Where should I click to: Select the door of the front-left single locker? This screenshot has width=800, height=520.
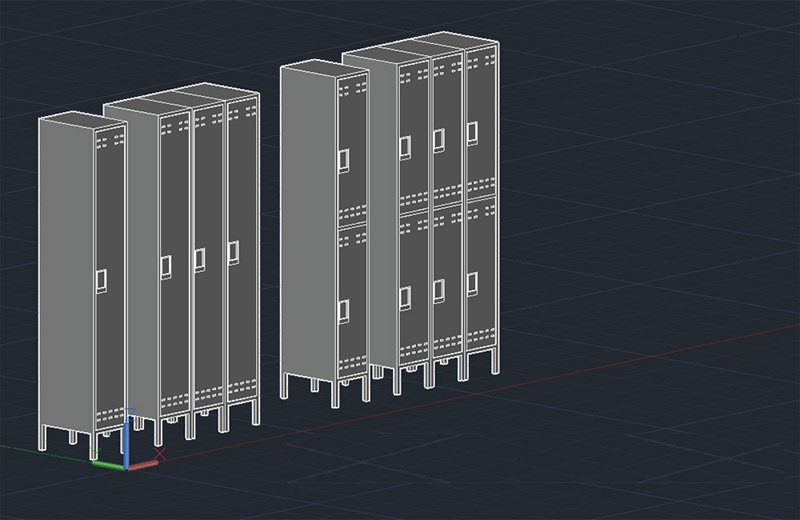109,330
